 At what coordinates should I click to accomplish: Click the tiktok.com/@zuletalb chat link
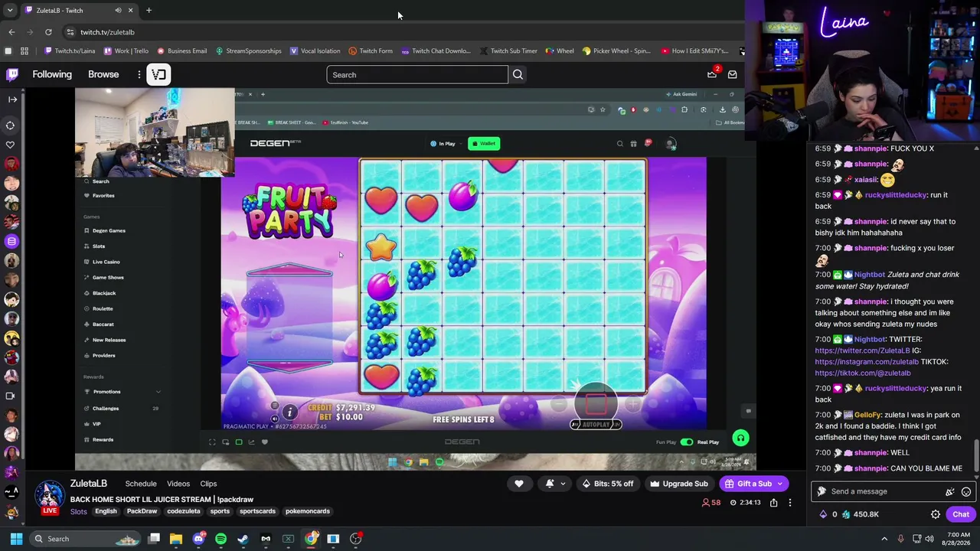[863, 373]
